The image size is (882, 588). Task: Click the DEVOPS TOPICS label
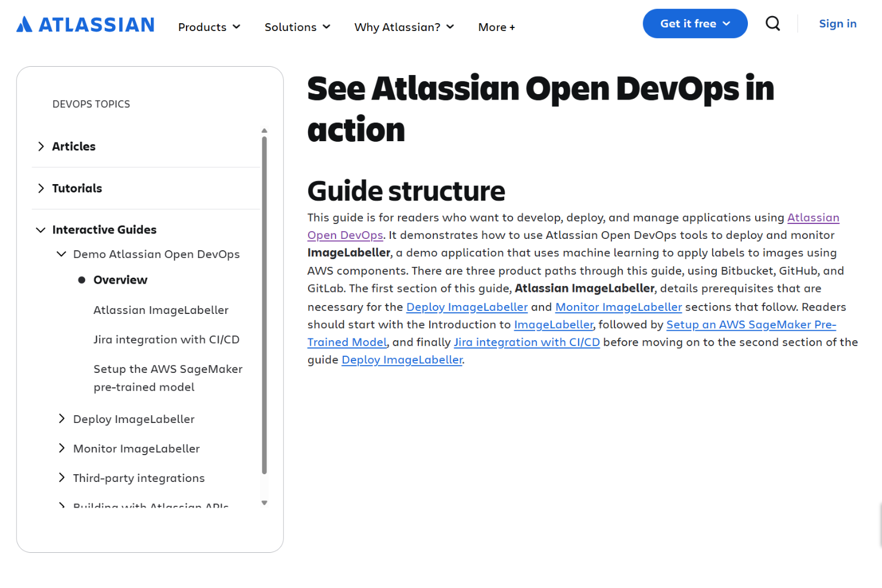(91, 104)
